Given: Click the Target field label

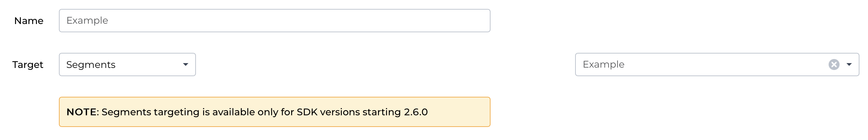Looking at the screenshot, I should pos(28,65).
